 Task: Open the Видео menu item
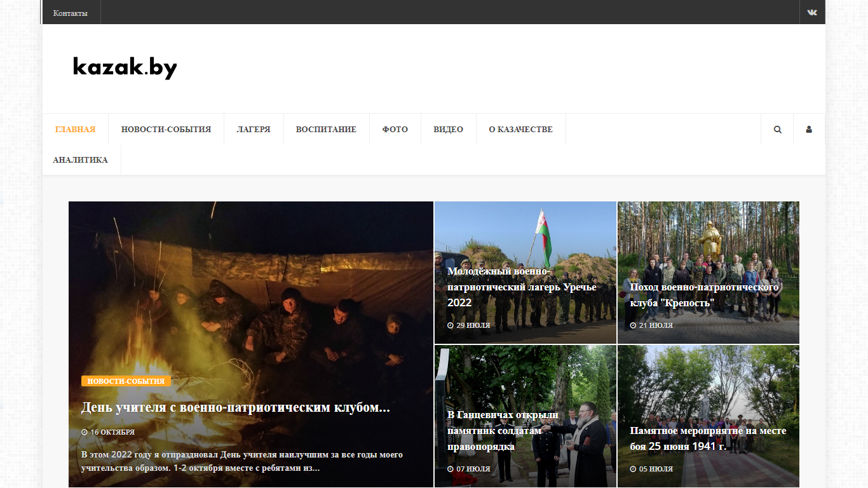pyautogui.click(x=449, y=129)
